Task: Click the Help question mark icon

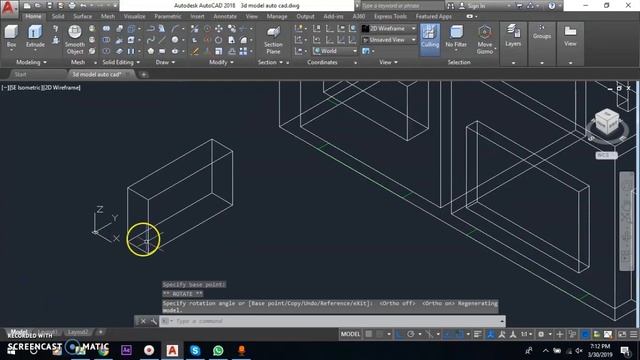Action: point(551,6)
